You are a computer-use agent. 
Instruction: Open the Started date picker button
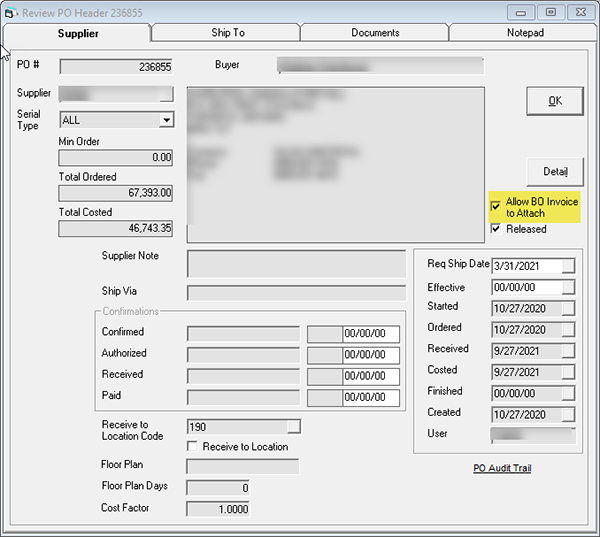568,308
